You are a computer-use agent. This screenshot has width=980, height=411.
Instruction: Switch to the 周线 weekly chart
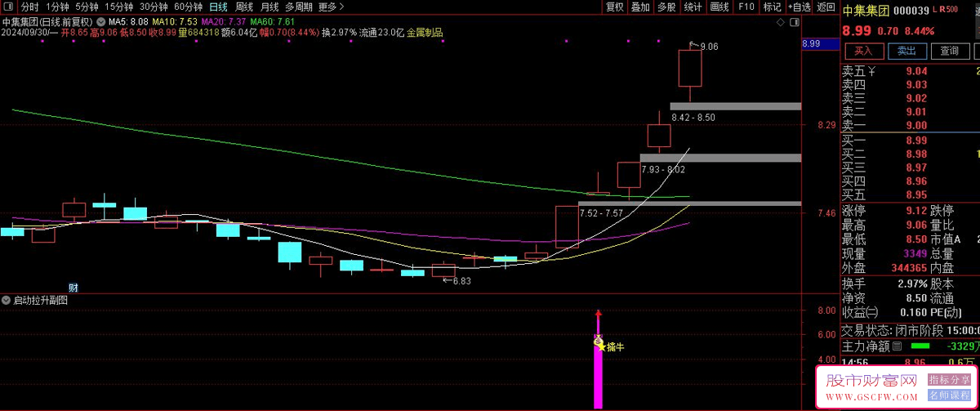tap(244, 7)
